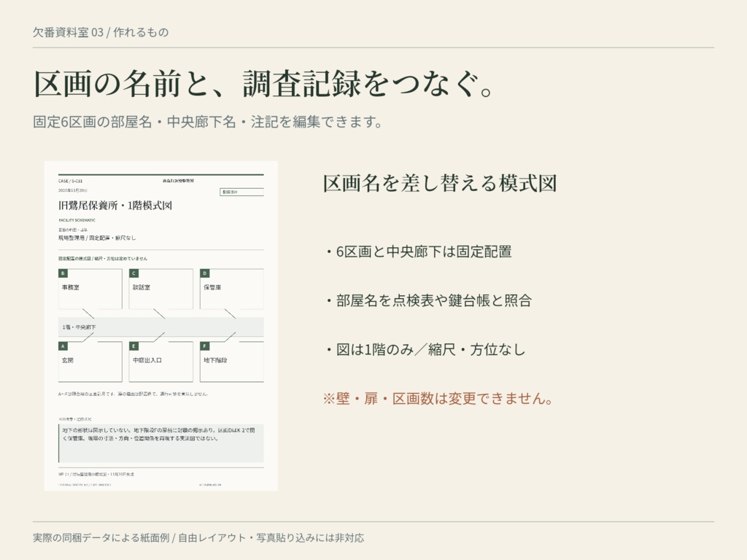Click the 'FACILITY SCHEMATIC' label
The image size is (747, 560).
point(77,220)
